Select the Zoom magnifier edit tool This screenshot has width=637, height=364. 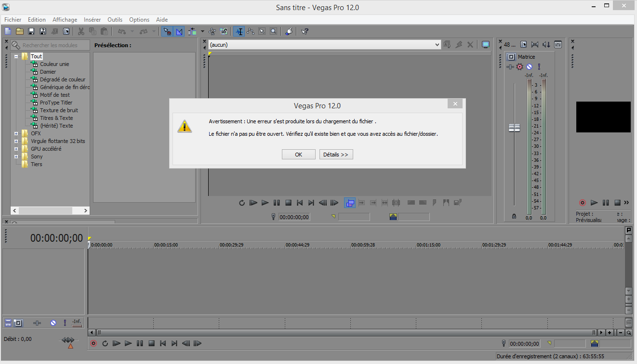(x=273, y=31)
